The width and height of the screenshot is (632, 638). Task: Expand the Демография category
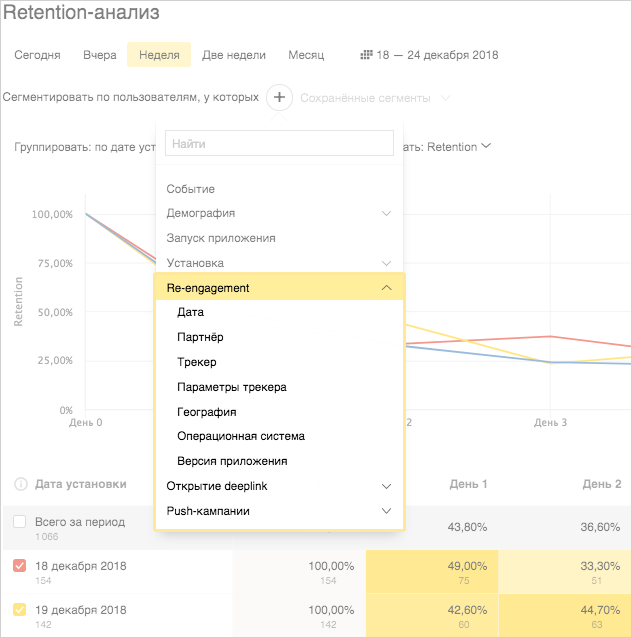click(386, 213)
